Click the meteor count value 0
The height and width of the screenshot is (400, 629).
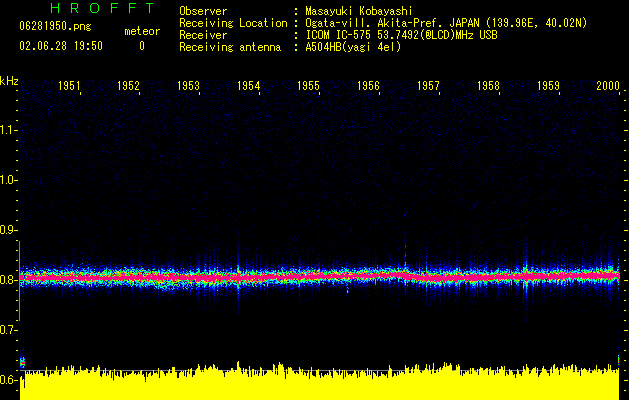pos(142,46)
